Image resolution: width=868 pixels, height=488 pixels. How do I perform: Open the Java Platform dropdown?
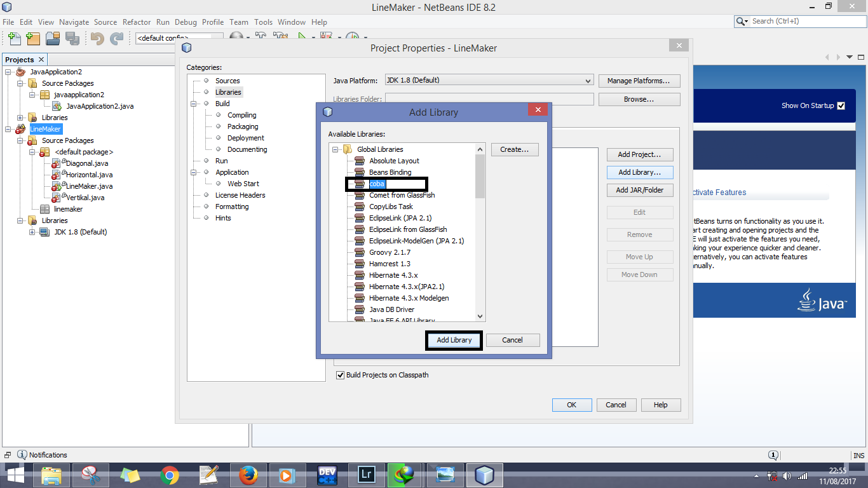click(588, 81)
